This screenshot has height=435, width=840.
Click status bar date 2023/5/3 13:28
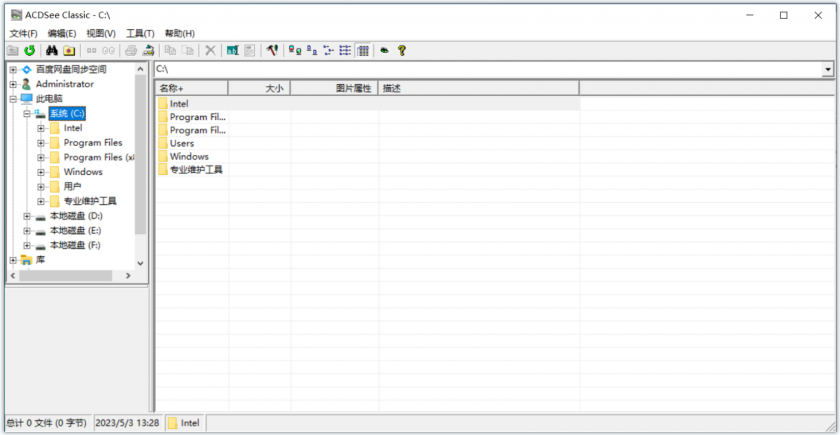coord(129,423)
